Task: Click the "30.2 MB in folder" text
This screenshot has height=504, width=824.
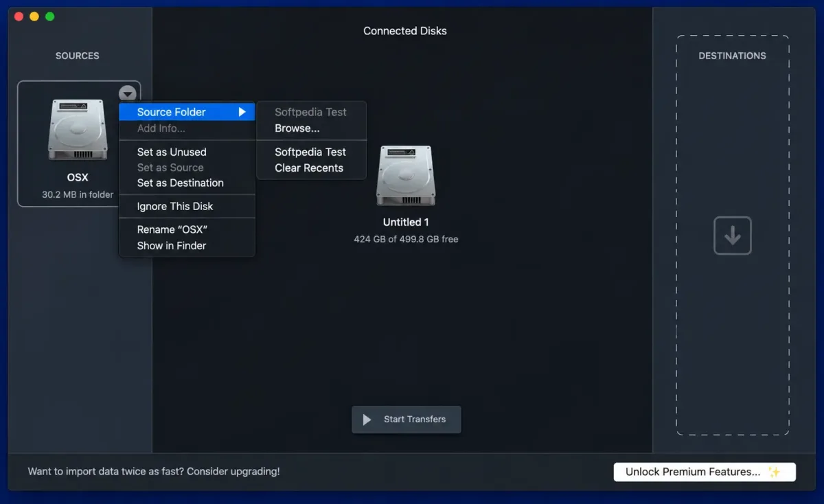Action: coord(78,194)
